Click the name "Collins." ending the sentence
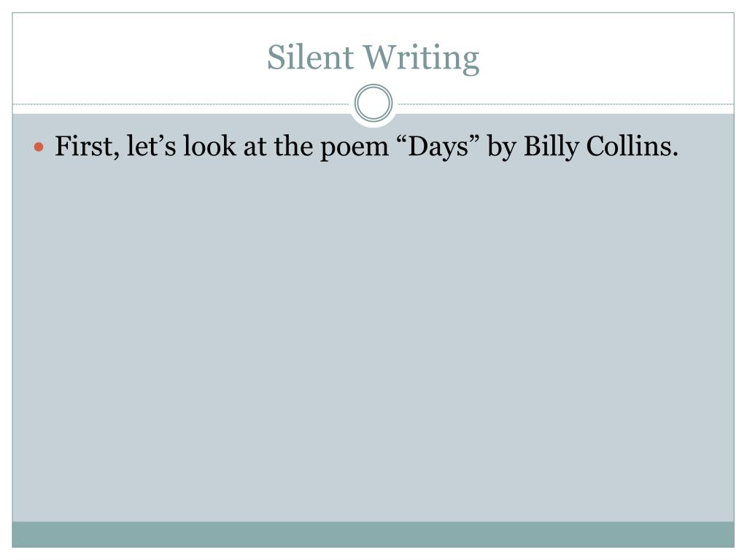 (632, 146)
